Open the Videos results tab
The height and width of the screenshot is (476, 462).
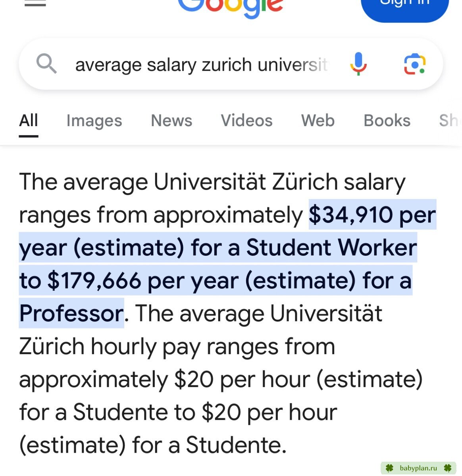(246, 121)
